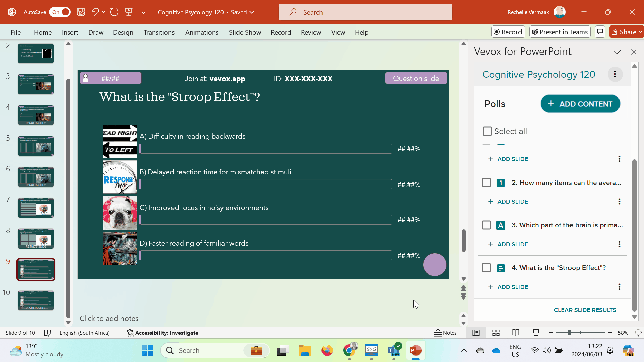The image size is (644, 362).
Task: Switch to the Transitions tab
Action: [x=159, y=32]
